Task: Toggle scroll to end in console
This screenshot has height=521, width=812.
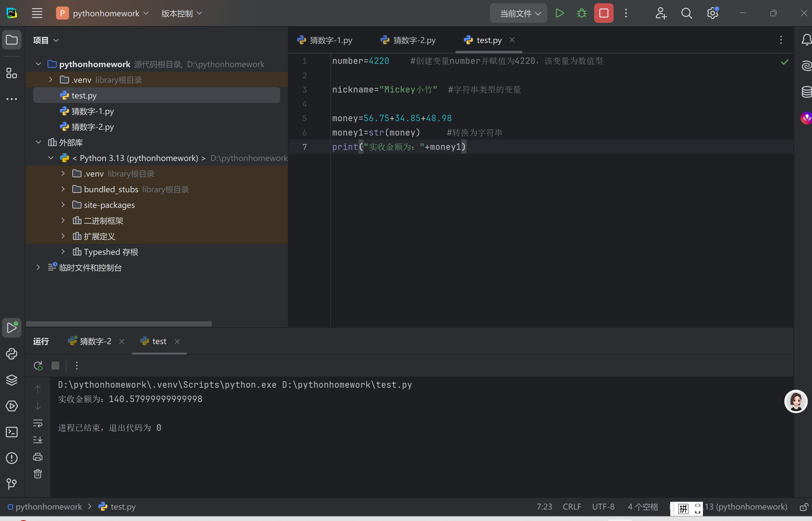Action: [x=38, y=440]
